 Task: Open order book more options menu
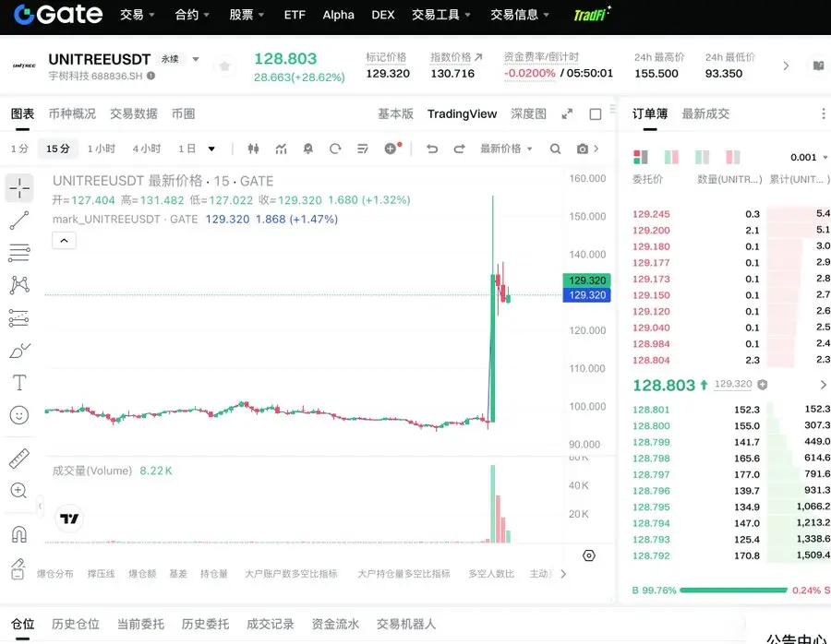point(823,113)
